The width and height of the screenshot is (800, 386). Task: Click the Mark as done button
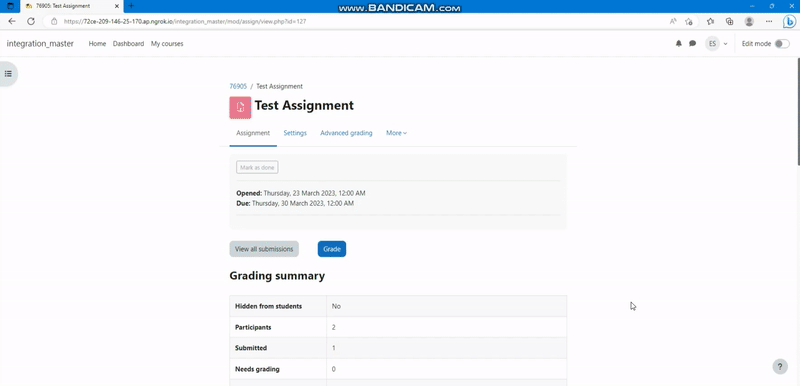click(257, 167)
